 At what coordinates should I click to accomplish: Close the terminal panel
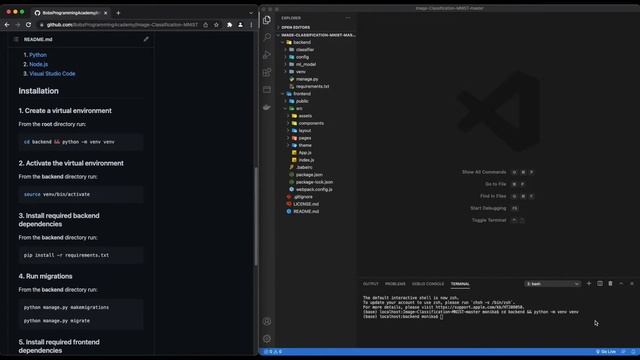tap(632, 284)
